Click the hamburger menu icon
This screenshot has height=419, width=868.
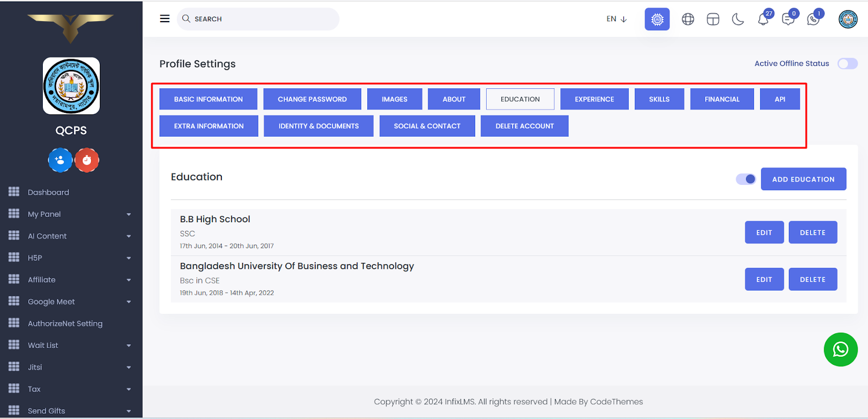click(x=164, y=19)
